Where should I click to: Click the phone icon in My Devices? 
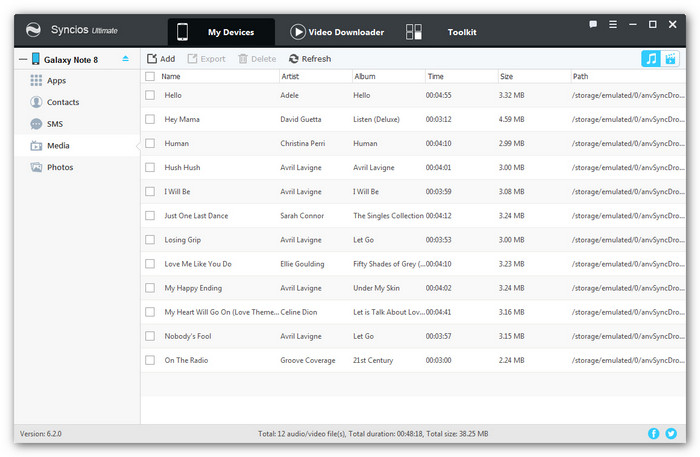(182, 32)
